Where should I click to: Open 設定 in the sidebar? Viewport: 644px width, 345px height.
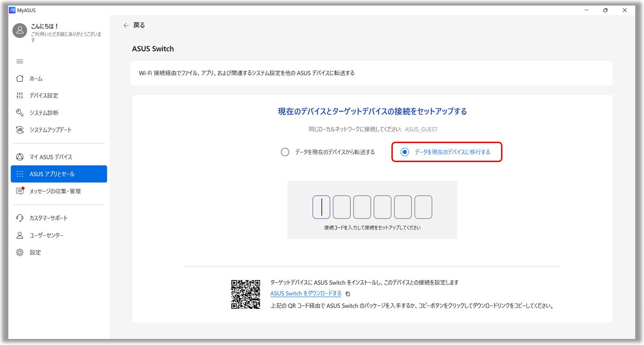click(59, 252)
